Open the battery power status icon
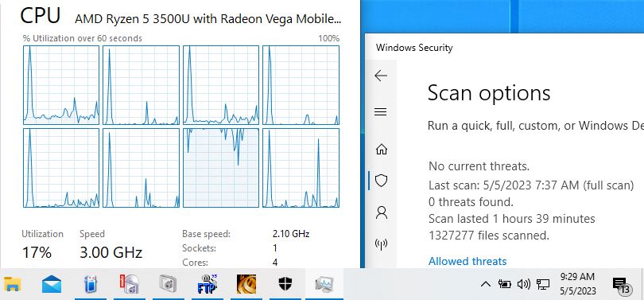This screenshot has width=644, height=300. click(x=504, y=283)
